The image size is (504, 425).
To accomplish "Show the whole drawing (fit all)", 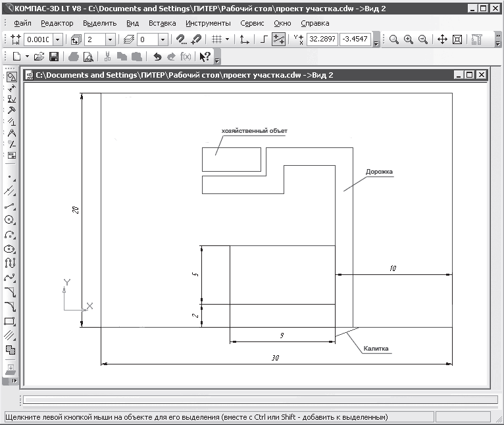I will point(457,39).
